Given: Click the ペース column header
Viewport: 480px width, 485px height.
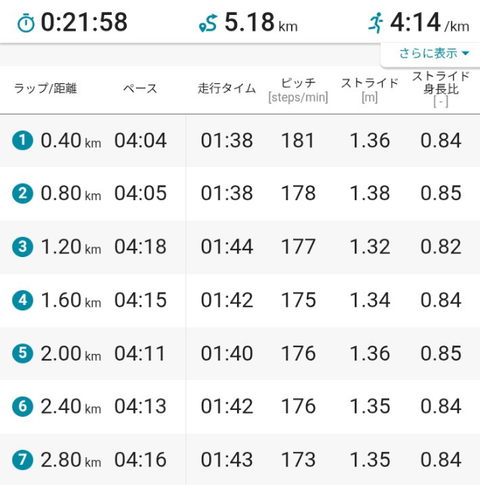Looking at the screenshot, I should (x=140, y=89).
